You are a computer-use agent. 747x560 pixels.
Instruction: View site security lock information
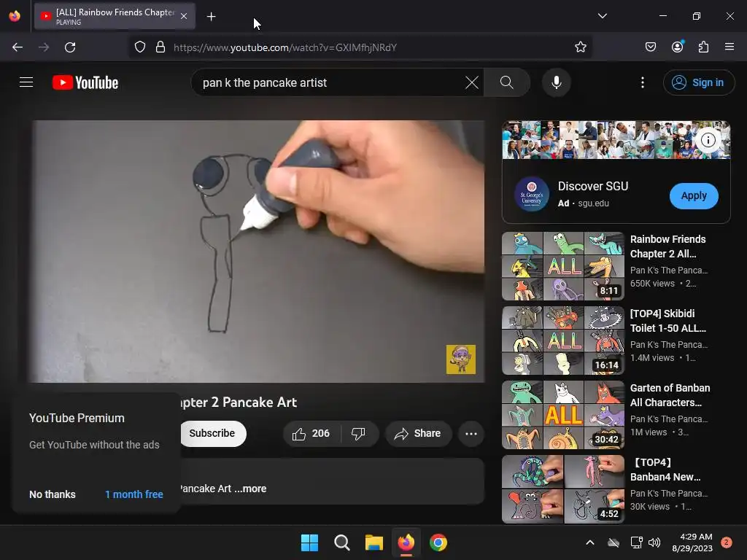coord(160,47)
